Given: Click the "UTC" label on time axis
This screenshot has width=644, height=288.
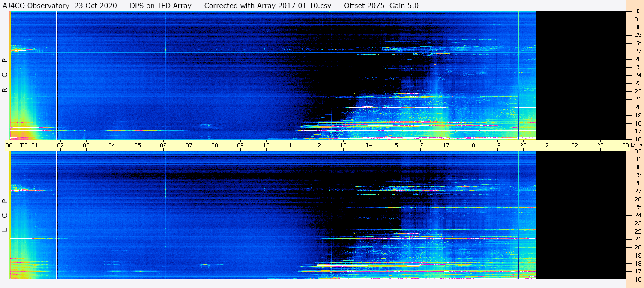Looking at the screenshot, I should (x=21, y=145).
